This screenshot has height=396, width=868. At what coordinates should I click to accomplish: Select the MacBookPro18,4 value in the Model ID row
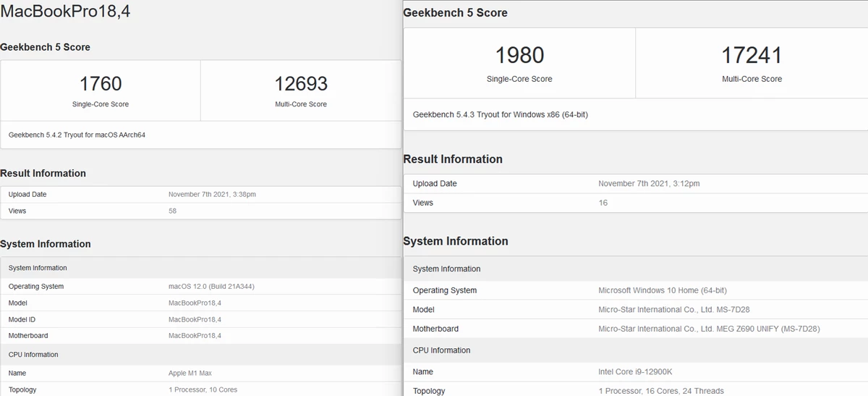coord(195,319)
